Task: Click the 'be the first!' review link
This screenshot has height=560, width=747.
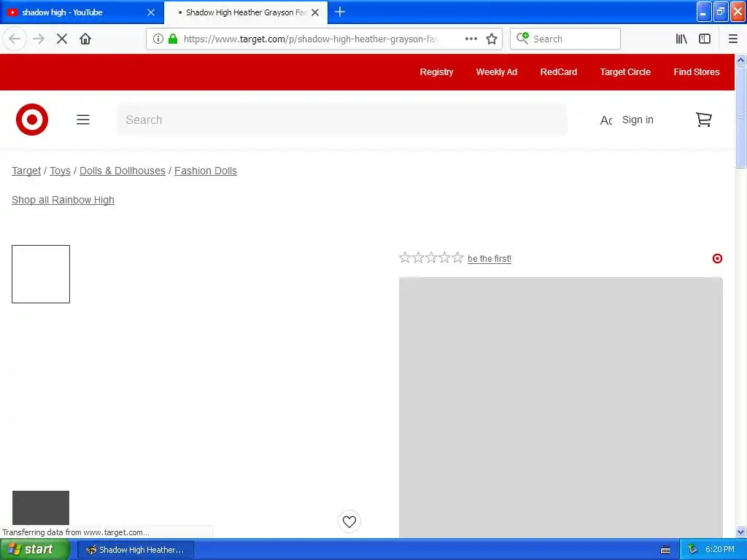Action: click(489, 259)
